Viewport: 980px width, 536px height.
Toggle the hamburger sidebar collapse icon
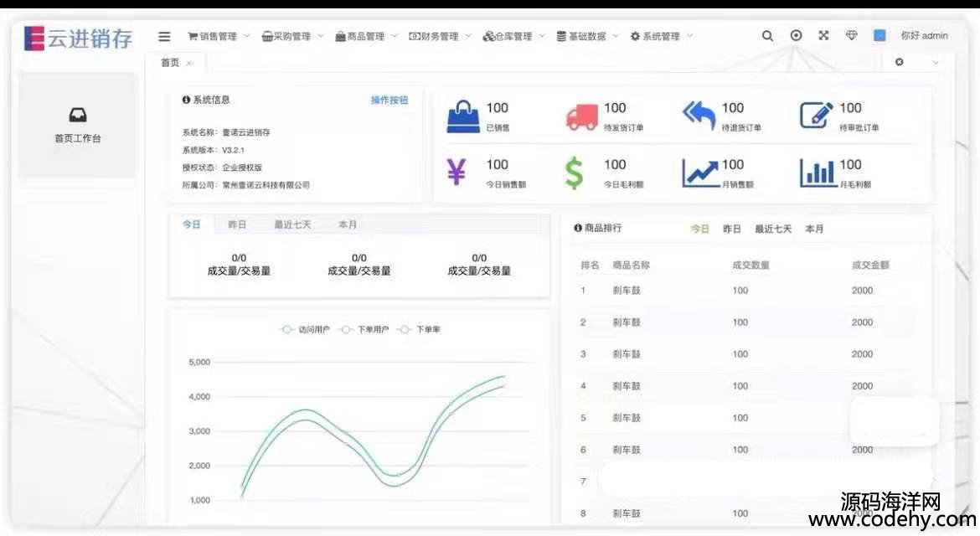164,37
